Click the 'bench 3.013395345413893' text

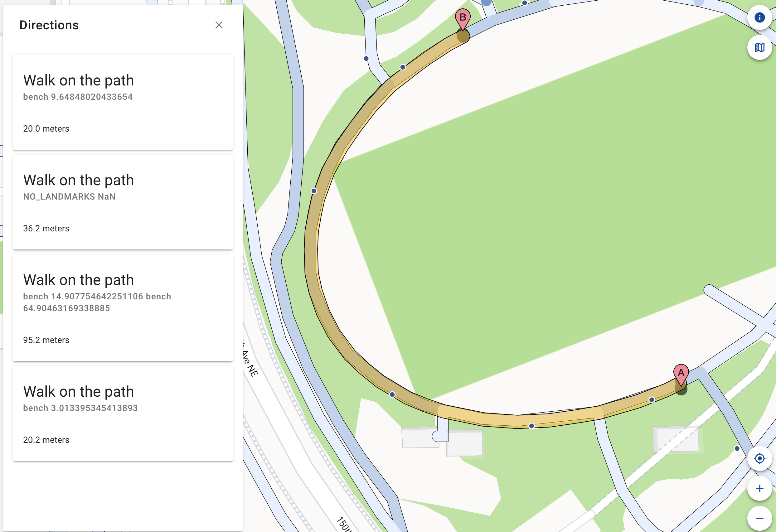(80, 408)
